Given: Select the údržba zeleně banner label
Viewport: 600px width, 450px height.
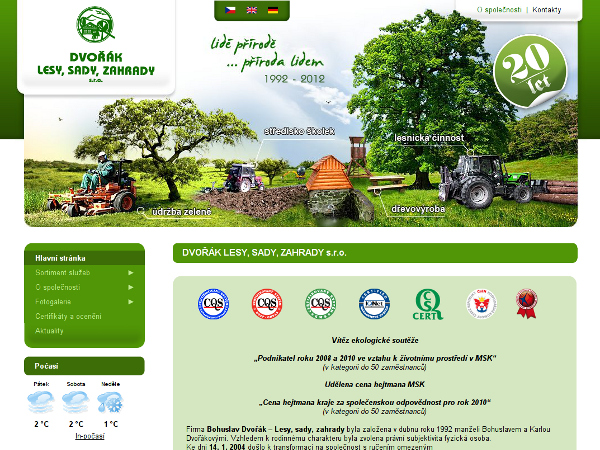Looking at the screenshot, I should (182, 212).
